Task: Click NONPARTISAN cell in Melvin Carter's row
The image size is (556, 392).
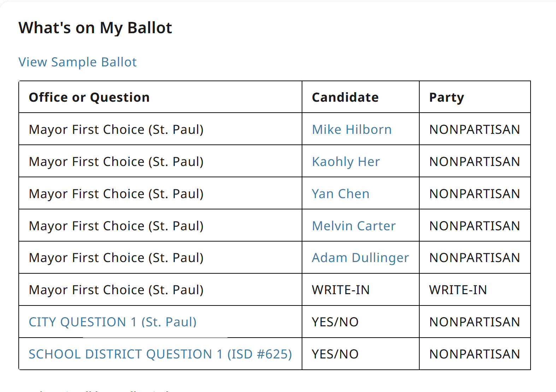Action: (474, 226)
